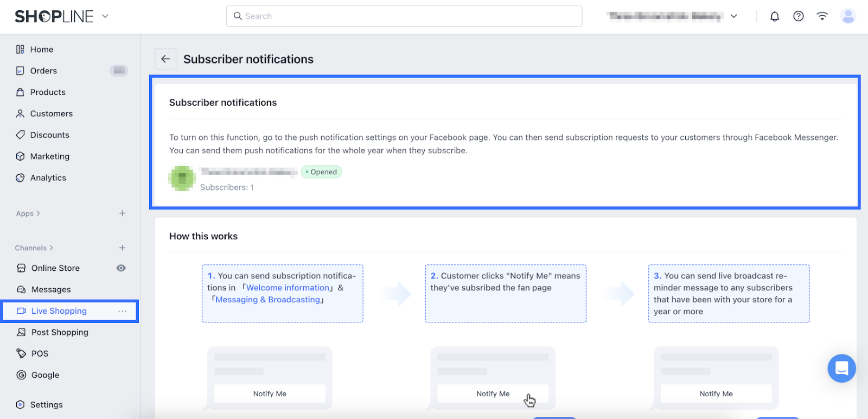Open the Post Shopping channel

pyautogui.click(x=60, y=332)
